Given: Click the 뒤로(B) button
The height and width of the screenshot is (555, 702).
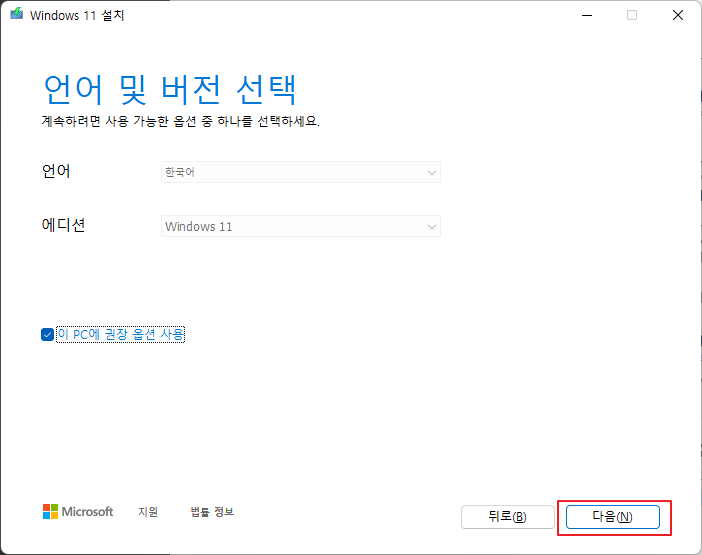Looking at the screenshot, I should pos(508,517).
